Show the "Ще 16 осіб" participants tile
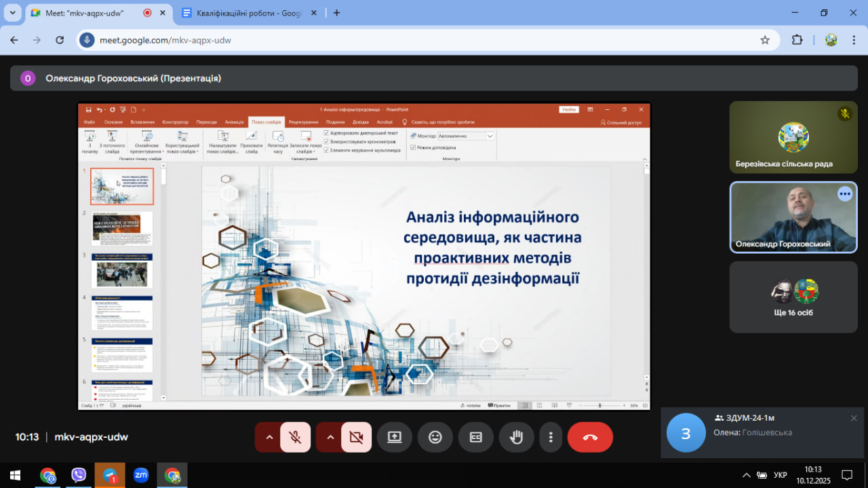The width and height of the screenshot is (868, 488). (793, 297)
